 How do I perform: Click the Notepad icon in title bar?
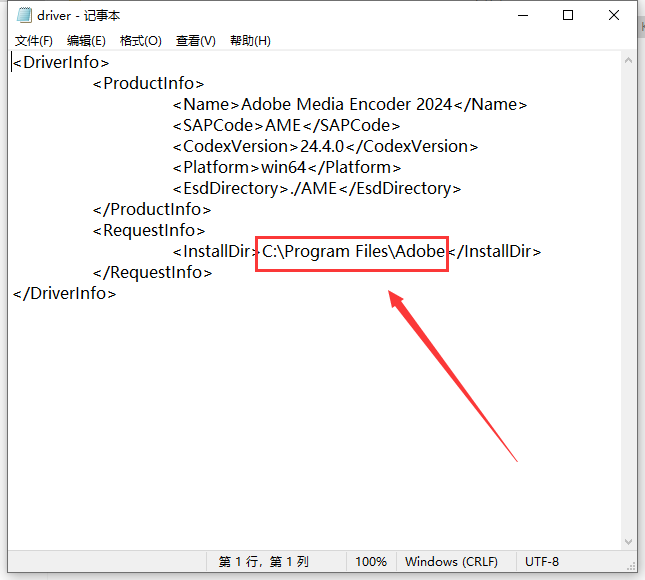click(x=24, y=15)
